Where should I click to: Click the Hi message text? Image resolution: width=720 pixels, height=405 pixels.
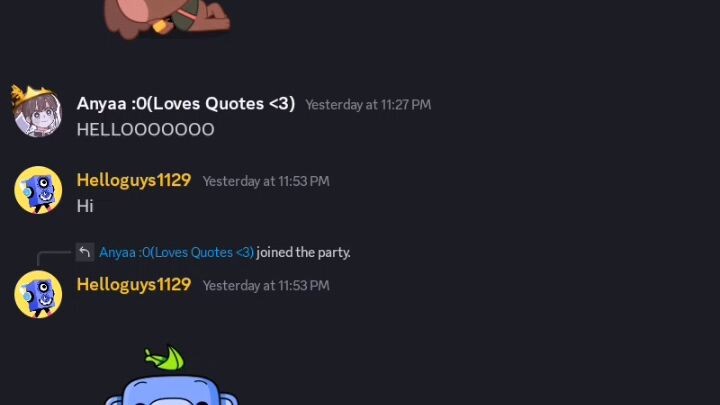point(85,206)
